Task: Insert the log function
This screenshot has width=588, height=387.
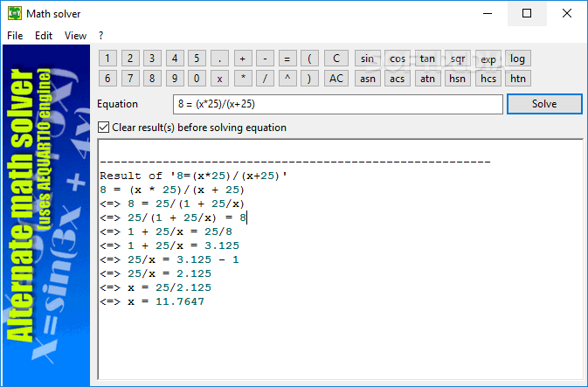Action: [x=518, y=59]
